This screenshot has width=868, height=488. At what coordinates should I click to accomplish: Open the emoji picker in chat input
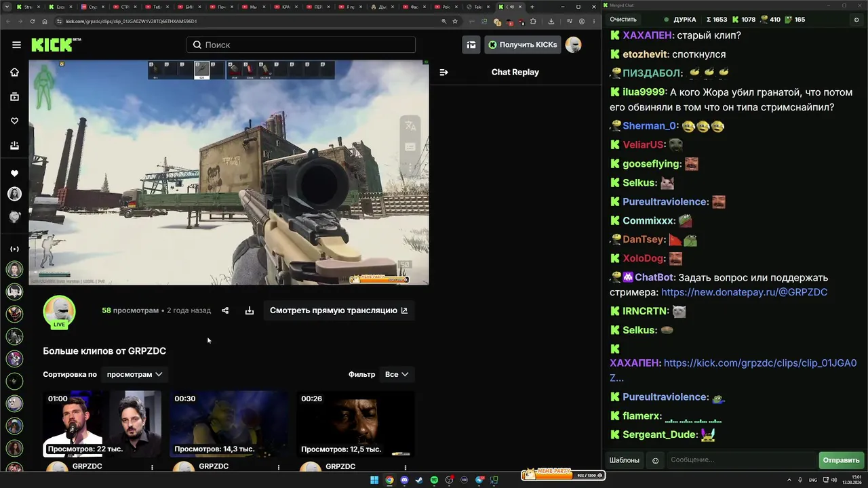pos(655,460)
